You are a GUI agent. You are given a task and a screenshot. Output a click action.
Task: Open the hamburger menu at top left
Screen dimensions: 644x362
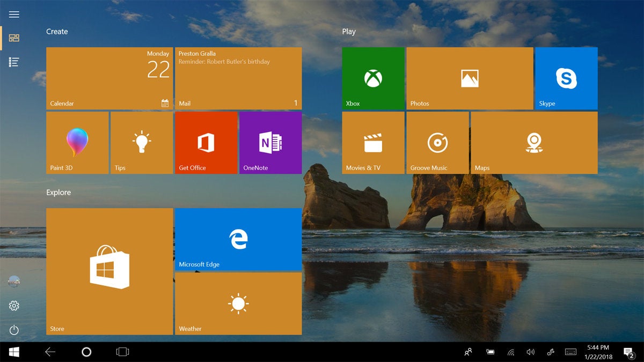click(x=14, y=14)
